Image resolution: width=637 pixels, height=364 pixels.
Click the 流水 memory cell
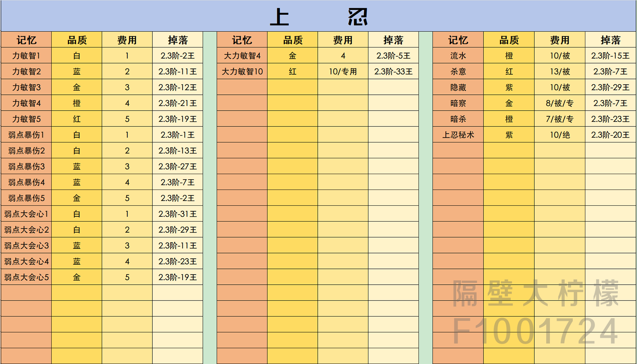[x=458, y=56]
